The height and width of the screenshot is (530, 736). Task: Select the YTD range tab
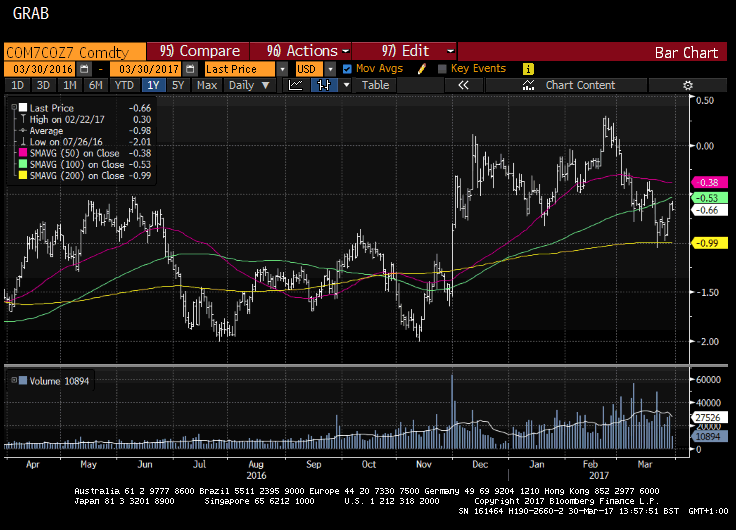(x=124, y=85)
